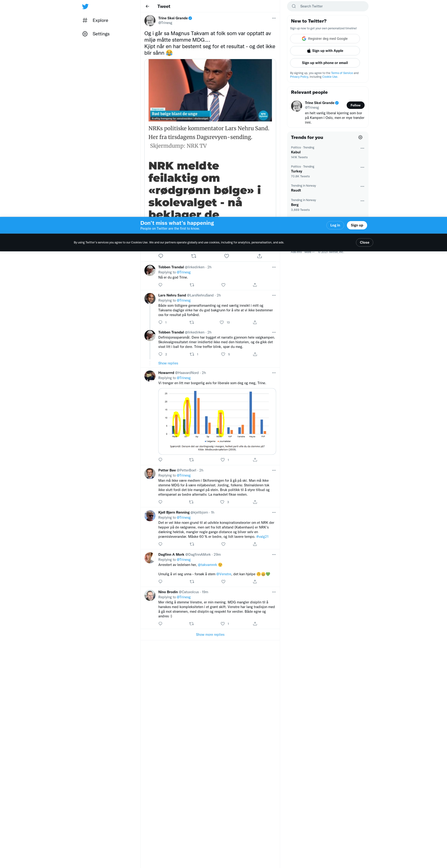Image resolution: width=447 pixels, height=868 pixels.
Task: Share Lars Nehru Sand's reply
Action: 255,322
